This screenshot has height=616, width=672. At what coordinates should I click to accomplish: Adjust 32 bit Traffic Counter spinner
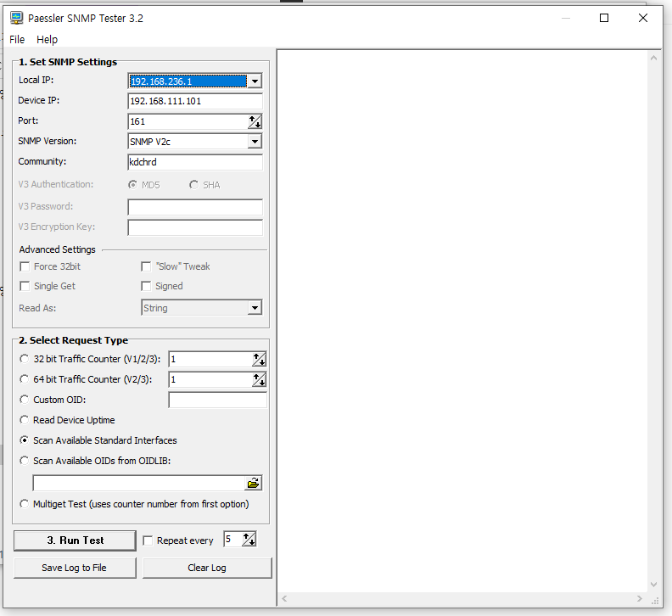pos(259,359)
